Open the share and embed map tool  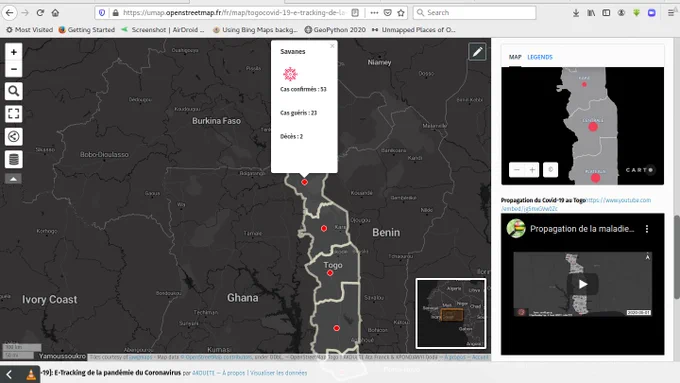click(13, 137)
